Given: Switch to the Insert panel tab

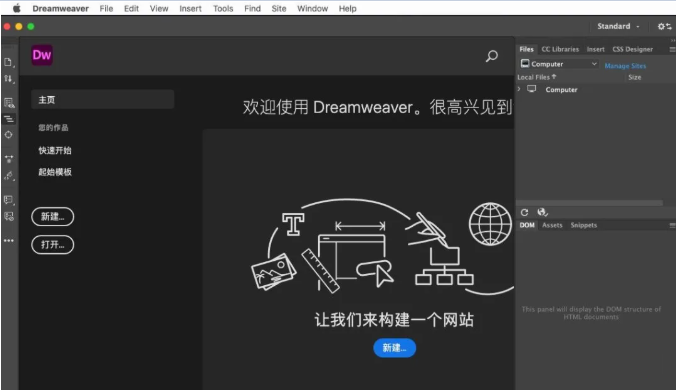Looking at the screenshot, I should (595, 49).
